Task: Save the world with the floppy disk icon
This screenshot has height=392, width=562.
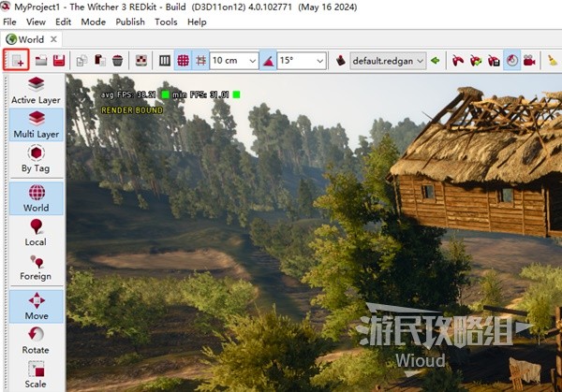Action: click(58, 60)
